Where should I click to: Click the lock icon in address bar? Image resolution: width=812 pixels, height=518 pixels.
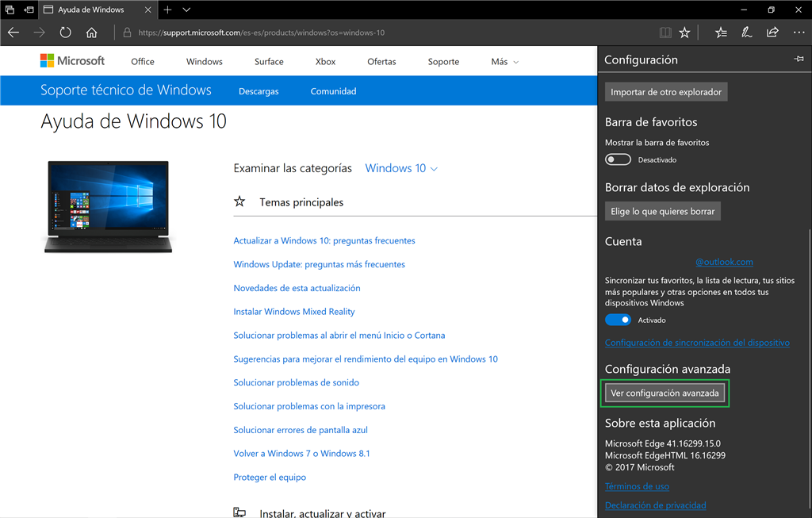pyautogui.click(x=127, y=33)
